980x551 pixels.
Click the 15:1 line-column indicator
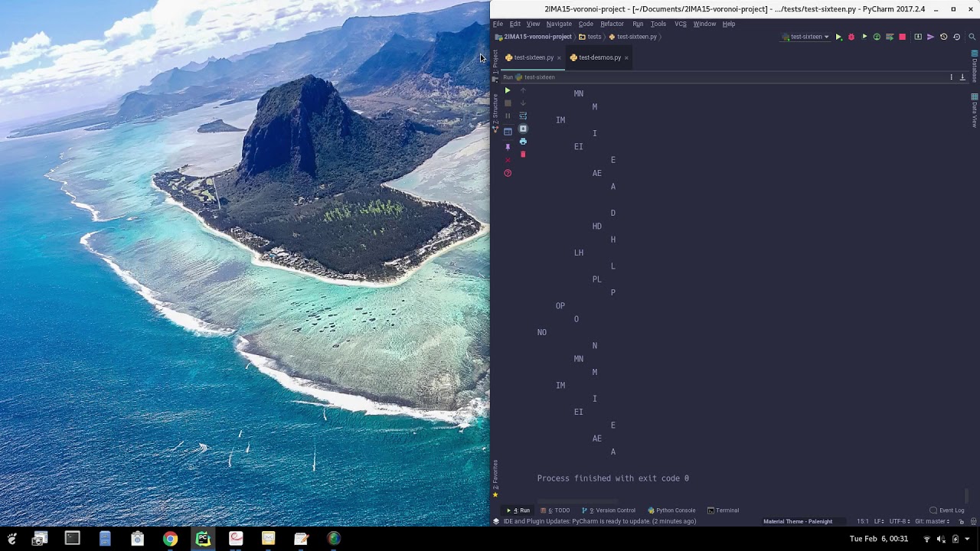(x=863, y=521)
